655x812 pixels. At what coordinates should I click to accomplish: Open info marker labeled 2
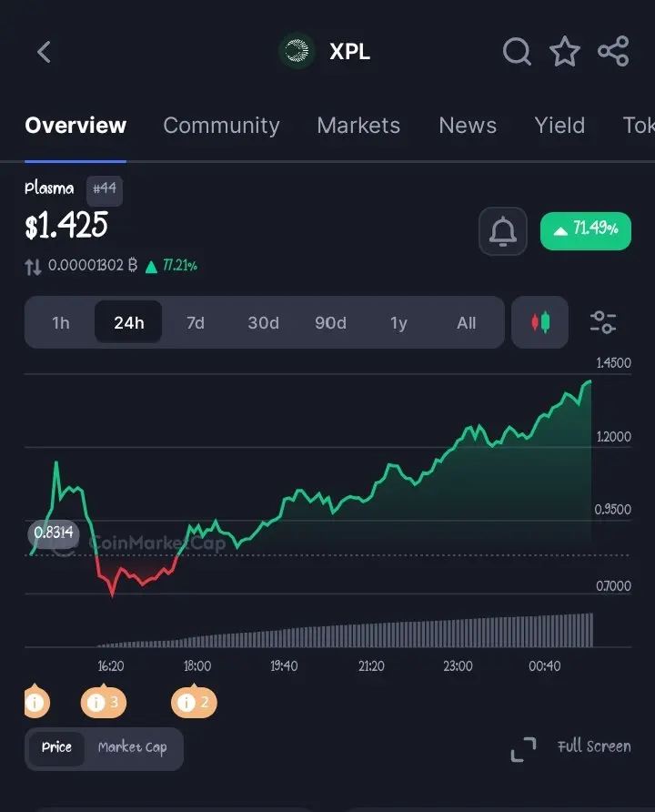(194, 701)
